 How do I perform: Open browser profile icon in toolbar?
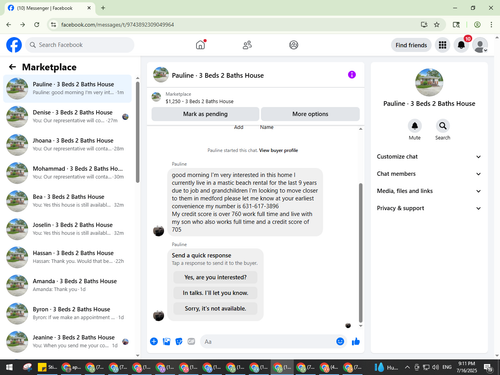(477, 24)
